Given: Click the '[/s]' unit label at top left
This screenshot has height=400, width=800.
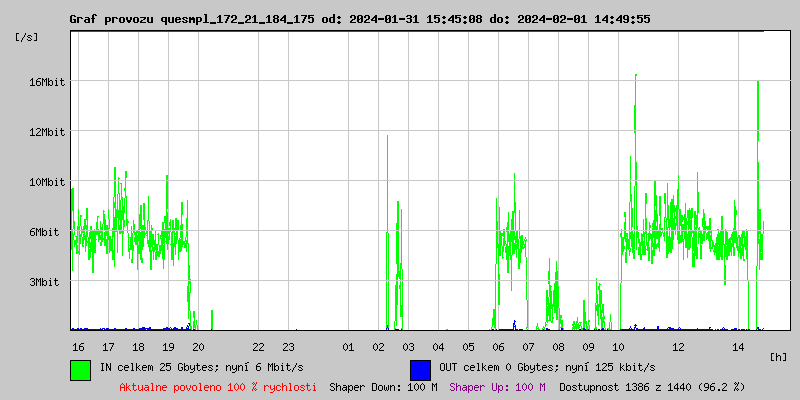Looking at the screenshot, I should [27, 36].
